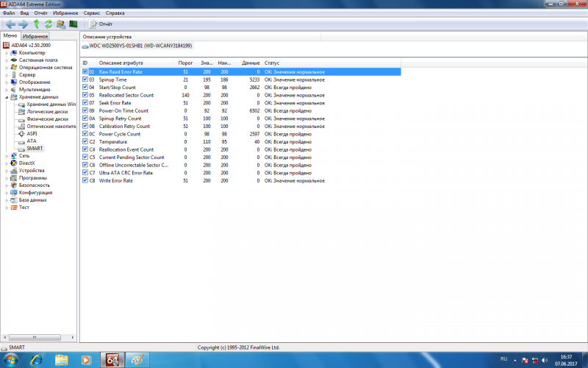
Task: Open Windows Media Player from the taskbar
Action: coord(86,360)
